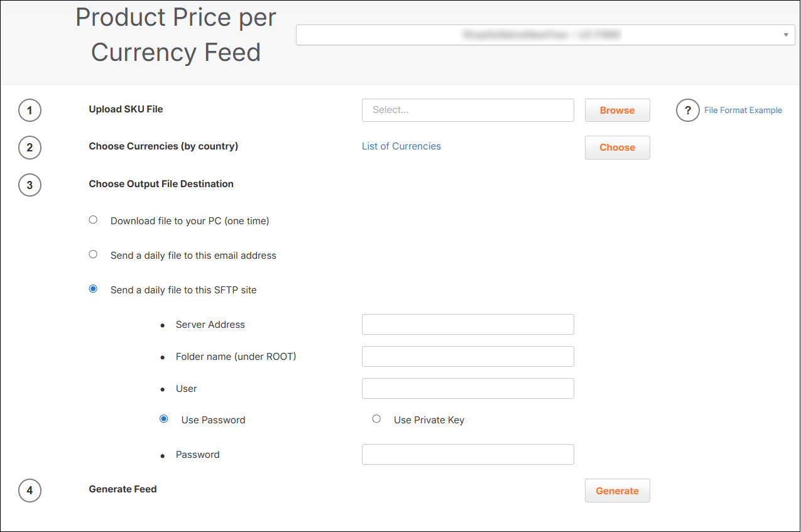
Task: Click the step 1 circle icon
Action: click(30, 111)
